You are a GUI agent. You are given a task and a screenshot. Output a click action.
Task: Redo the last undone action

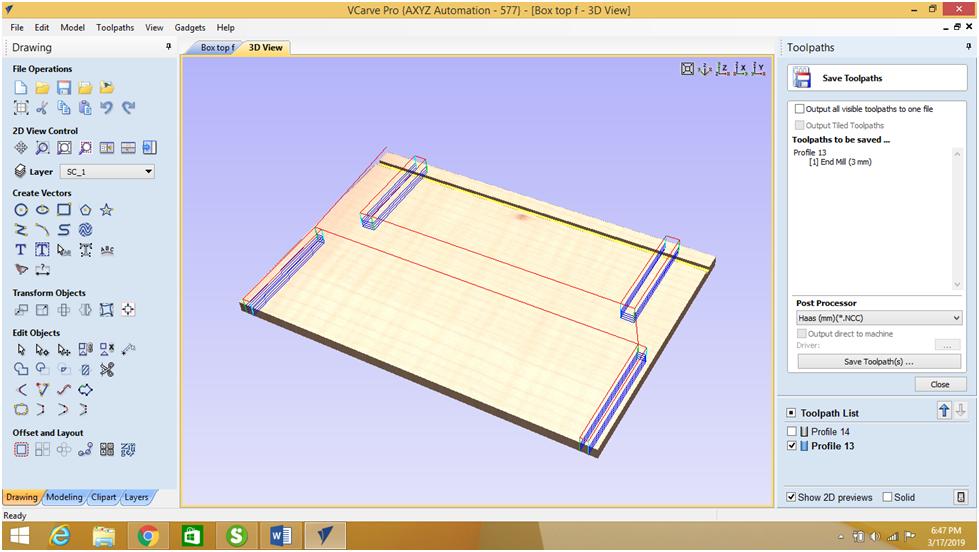click(x=128, y=107)
